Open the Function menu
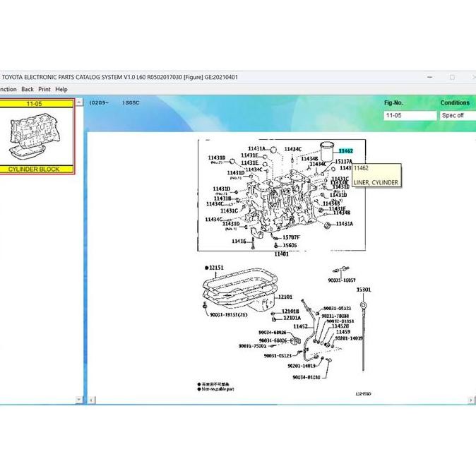This screenshot has height=476, width=476. (x=7, y=89)
